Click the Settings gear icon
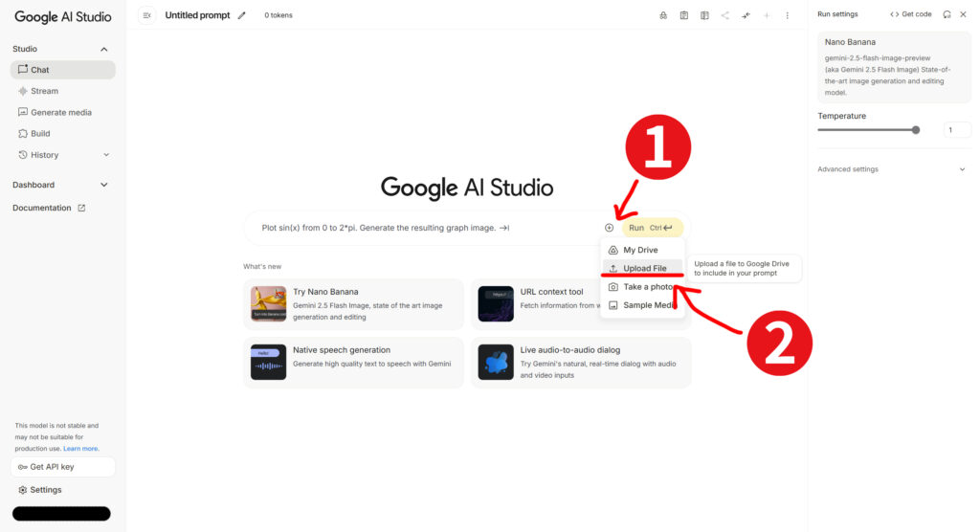This screenshot has height=532, width=980. point(23,490)
